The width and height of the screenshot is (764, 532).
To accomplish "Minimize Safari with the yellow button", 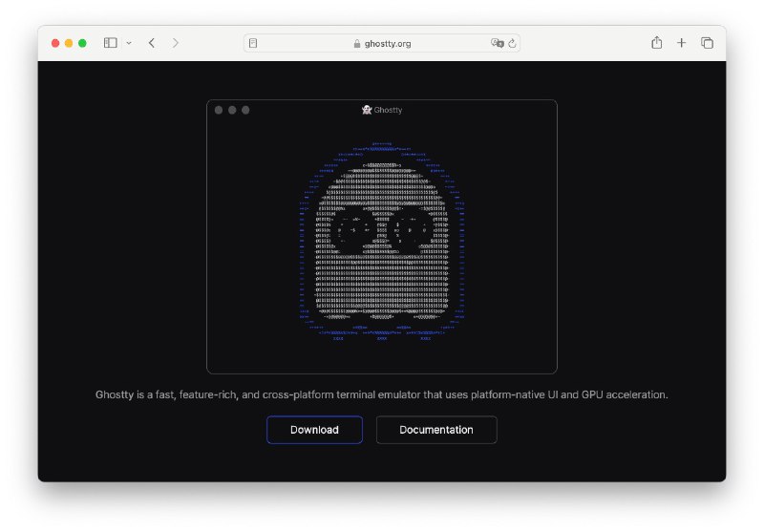I will [x=69, y=43].
